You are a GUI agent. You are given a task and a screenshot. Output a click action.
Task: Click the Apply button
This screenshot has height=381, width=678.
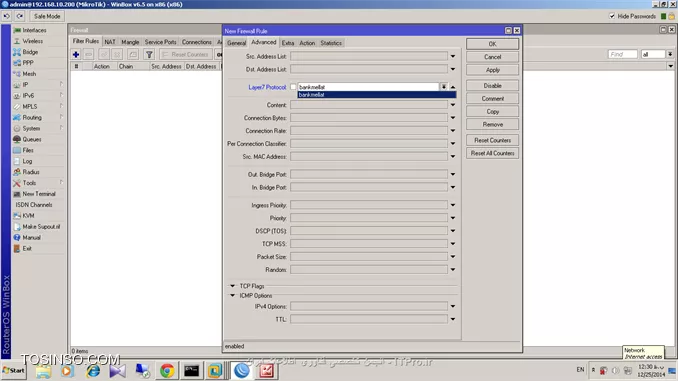pyautogui.click(x=493, y=70)
